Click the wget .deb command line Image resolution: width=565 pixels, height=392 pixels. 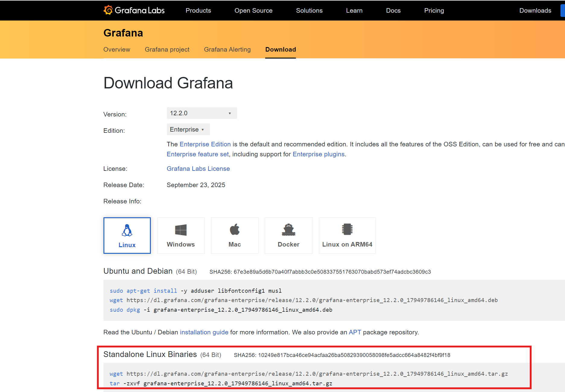[303, 300]
